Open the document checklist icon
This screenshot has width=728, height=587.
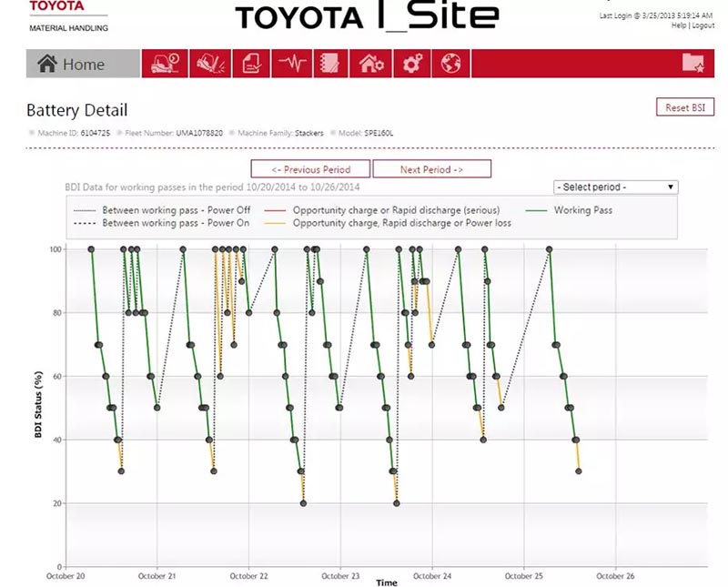[x=251, y=64]
